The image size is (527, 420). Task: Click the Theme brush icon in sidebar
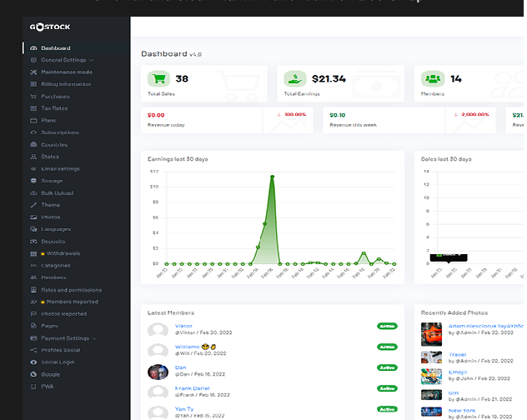click(x=33, y=205)
